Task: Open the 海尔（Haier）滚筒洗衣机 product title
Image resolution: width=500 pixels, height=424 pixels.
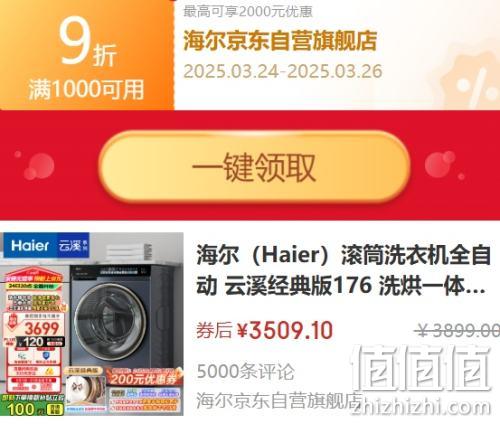Action: pyautogui.click(x=343, y=270)
